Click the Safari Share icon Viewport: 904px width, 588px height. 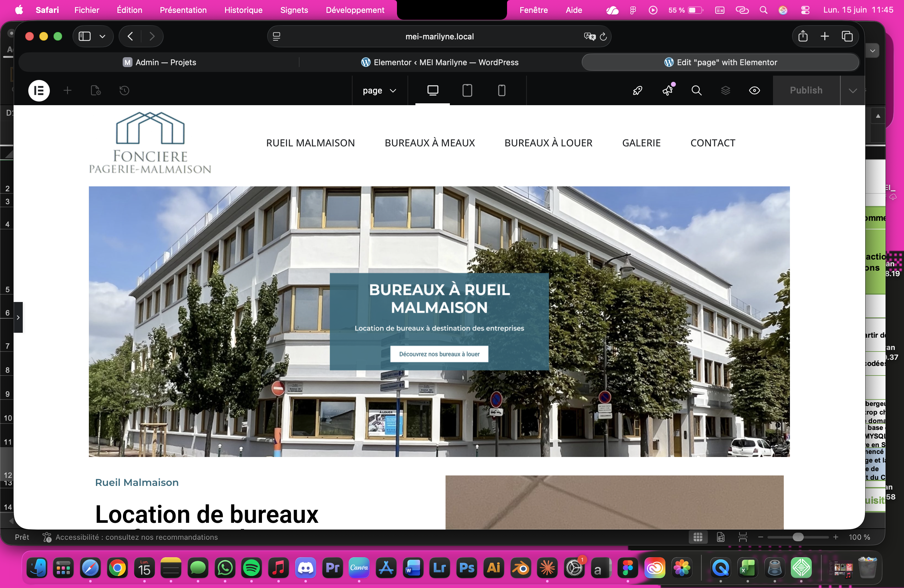point(803,37)
